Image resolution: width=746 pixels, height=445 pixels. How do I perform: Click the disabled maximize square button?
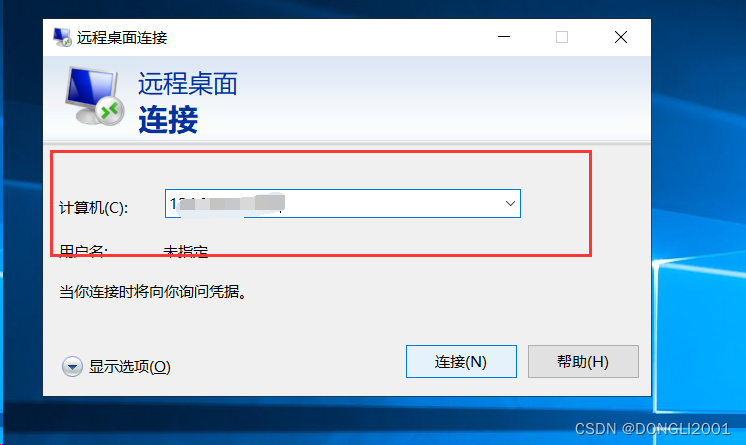tap(562, 37)
